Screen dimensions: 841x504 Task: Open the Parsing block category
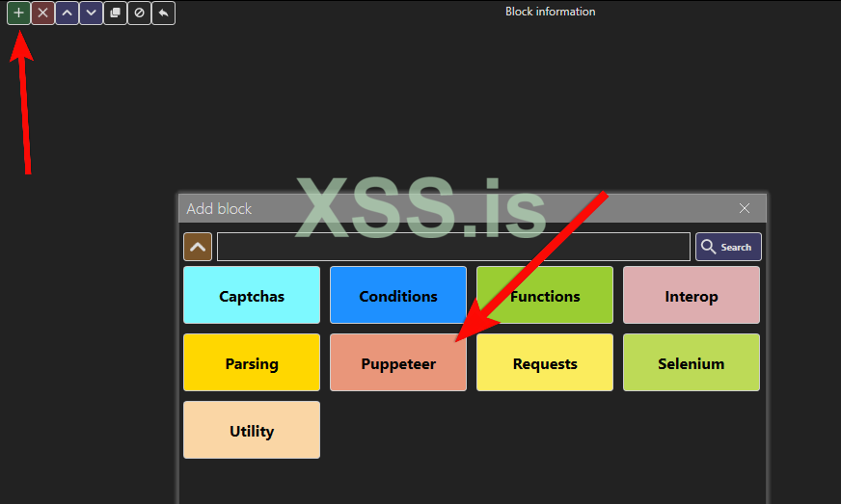point(252,363)
